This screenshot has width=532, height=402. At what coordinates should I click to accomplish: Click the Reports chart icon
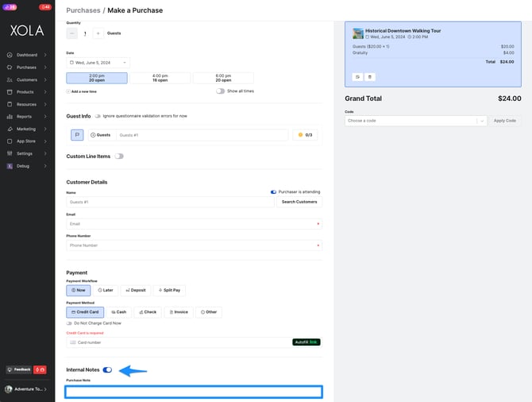coord(10,117)
